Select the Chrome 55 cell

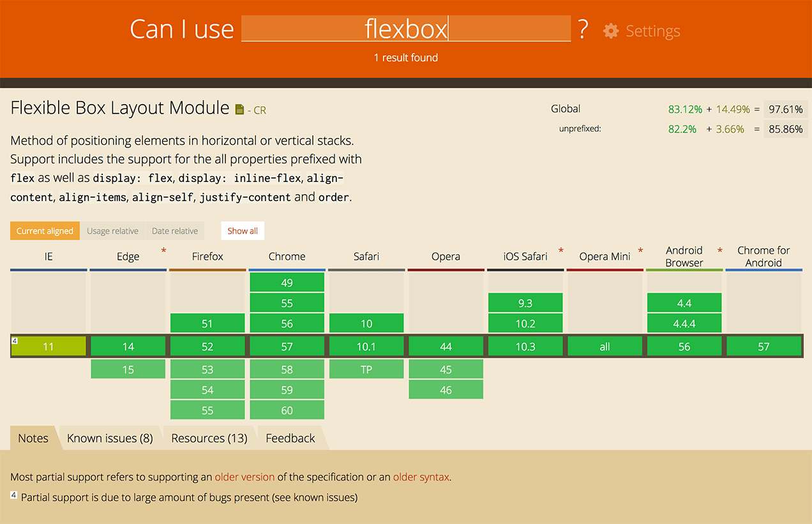pos(287,303)
